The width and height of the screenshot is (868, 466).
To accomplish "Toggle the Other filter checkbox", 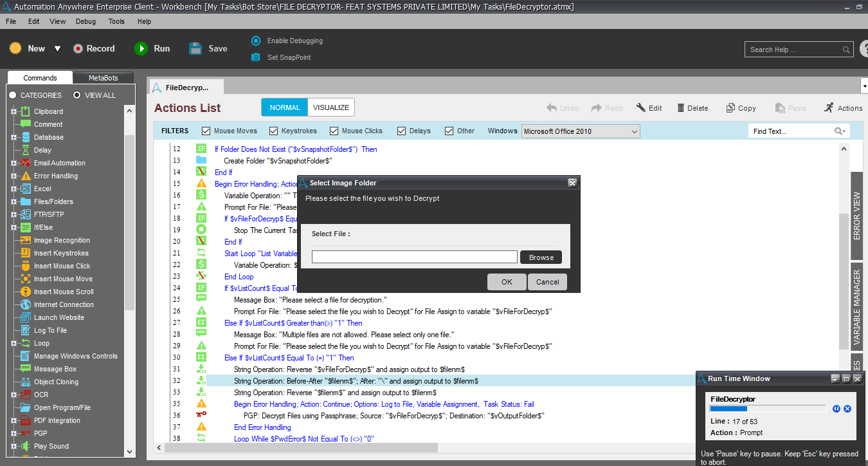I will click(449, 131).
